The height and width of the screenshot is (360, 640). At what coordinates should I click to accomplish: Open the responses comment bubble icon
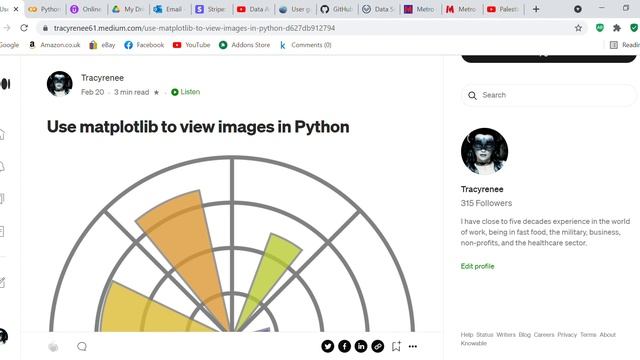[82, 347]
